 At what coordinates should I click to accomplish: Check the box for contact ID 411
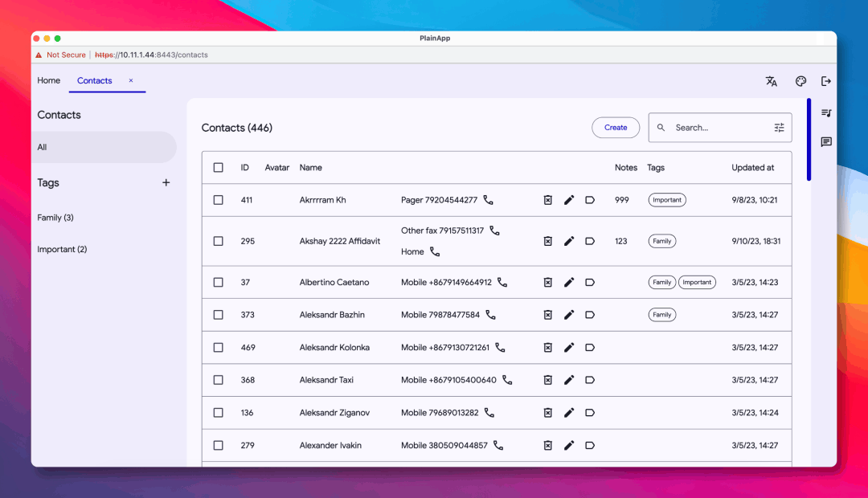click(219, 200)
